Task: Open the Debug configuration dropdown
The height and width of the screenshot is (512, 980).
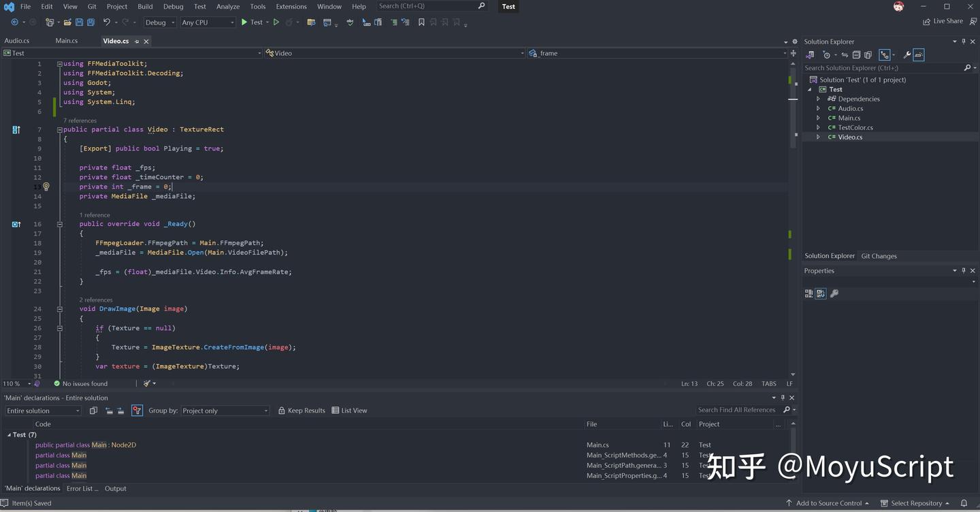Action: coord(159,22)
